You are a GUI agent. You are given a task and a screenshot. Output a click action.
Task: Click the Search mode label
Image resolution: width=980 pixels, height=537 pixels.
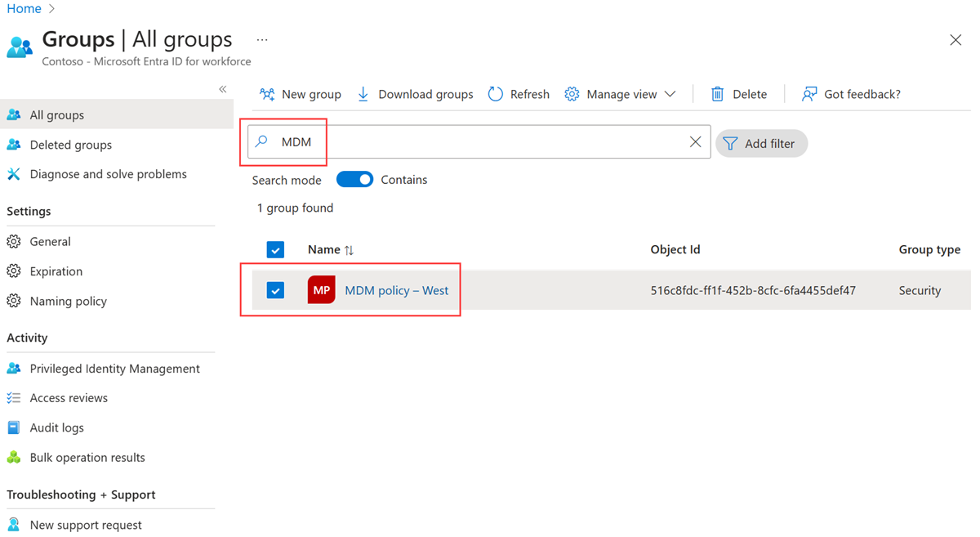click(x=287, y=180)
